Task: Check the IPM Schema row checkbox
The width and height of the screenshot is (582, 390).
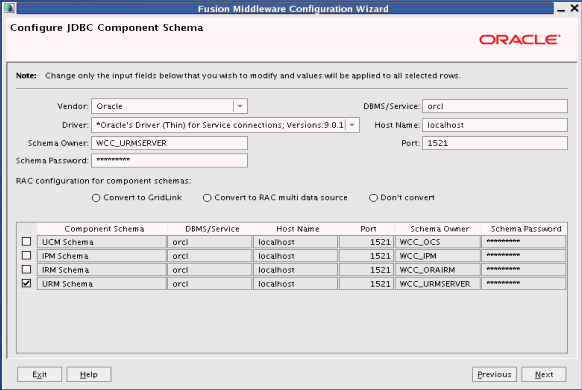Action: click(x=26, y=255)
